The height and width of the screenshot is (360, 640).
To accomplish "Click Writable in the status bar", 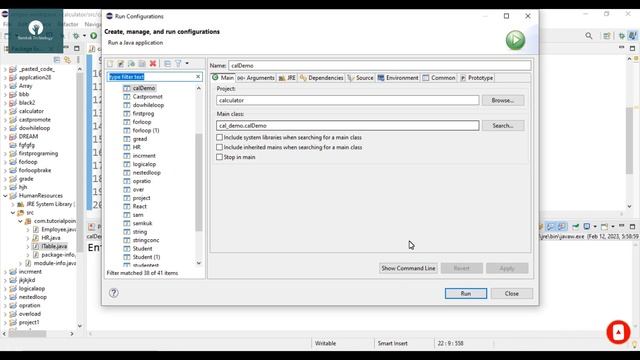I will coord(325,344).
